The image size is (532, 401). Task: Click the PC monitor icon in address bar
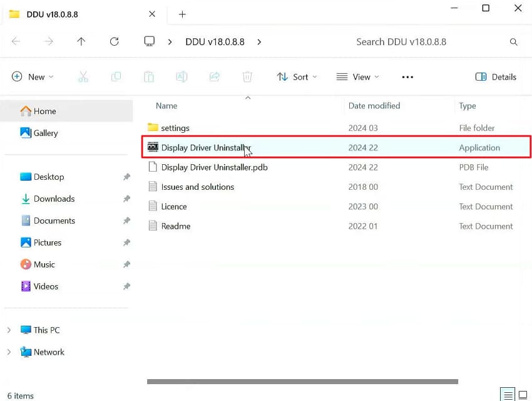coord(150,41)
